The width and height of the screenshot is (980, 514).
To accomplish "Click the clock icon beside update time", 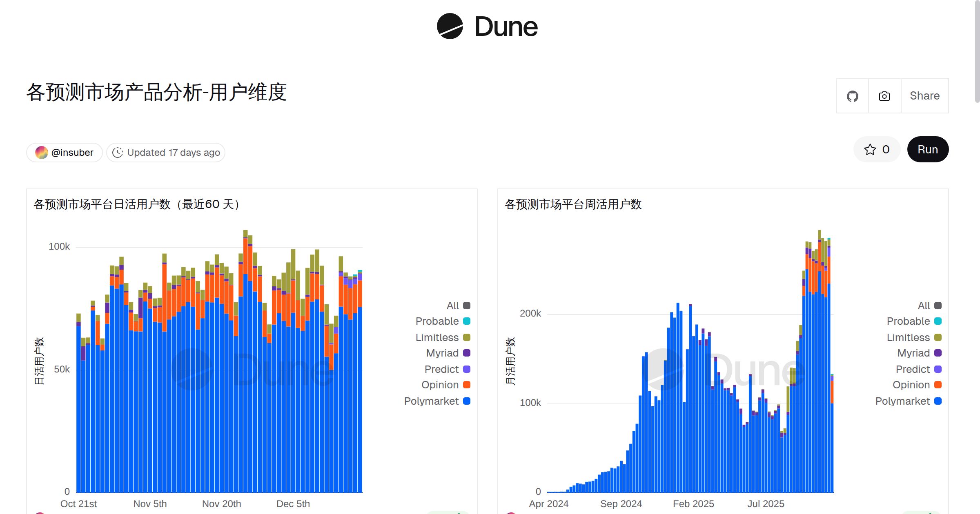I will 117,152.
